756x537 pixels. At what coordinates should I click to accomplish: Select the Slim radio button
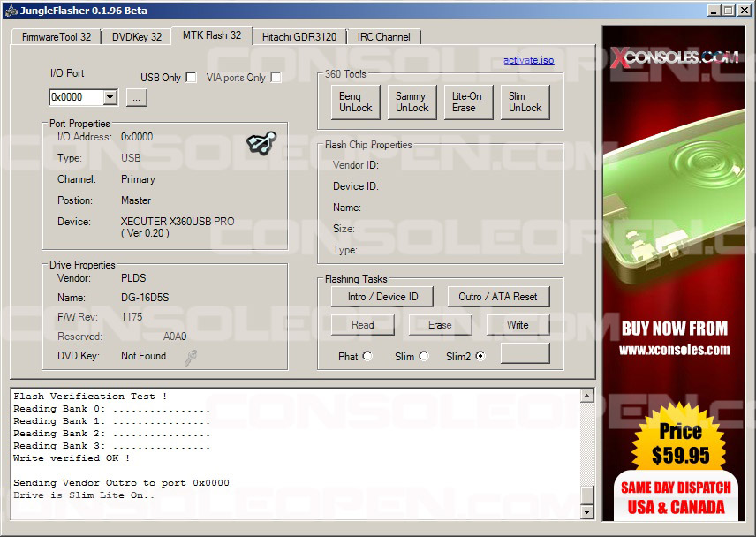click(424, 356)
